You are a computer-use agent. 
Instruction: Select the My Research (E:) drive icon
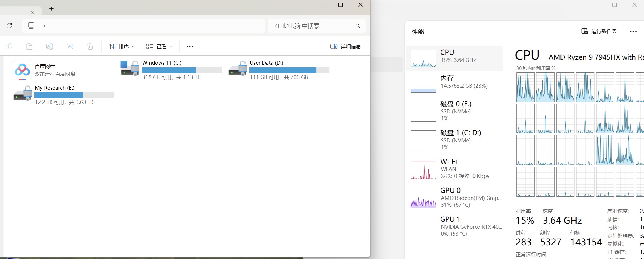[23, 93]
